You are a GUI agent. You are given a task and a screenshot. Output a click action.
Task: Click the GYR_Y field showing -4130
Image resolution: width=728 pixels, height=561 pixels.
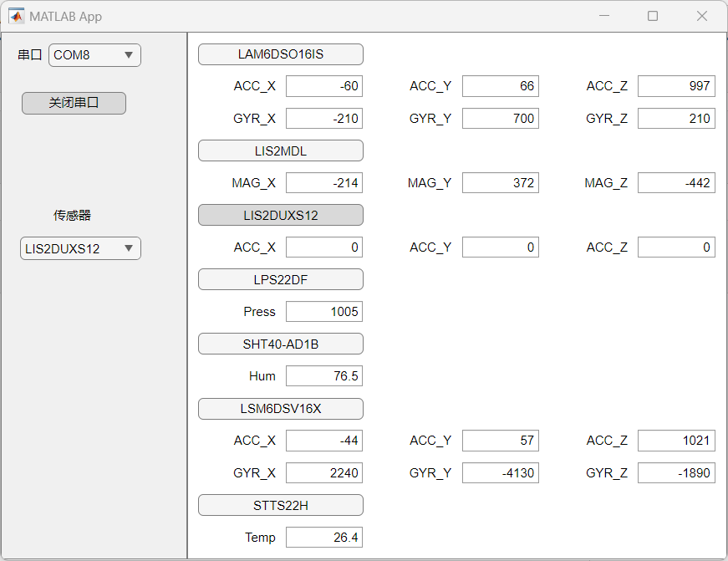coord(501,472)
